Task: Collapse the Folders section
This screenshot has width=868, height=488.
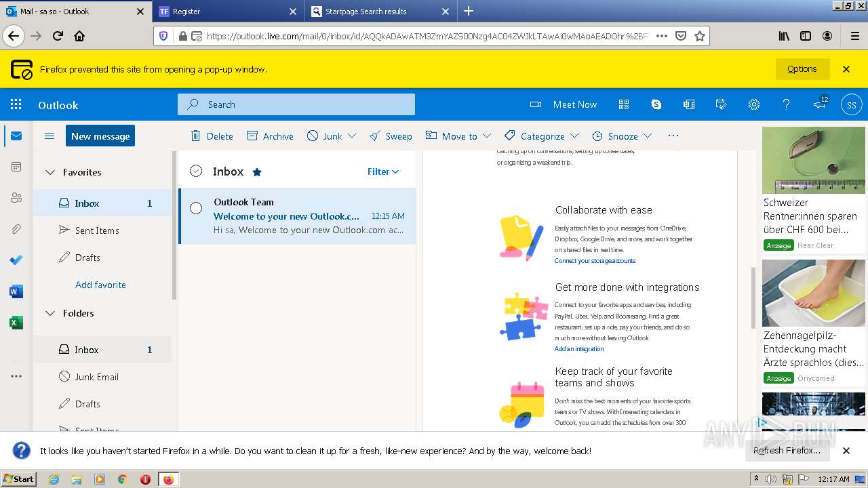Action: (x=50, y=313)
